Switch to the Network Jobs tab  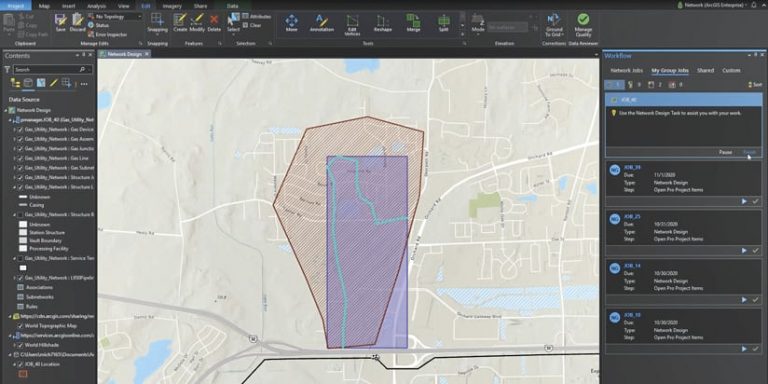[x=626, y=71]
